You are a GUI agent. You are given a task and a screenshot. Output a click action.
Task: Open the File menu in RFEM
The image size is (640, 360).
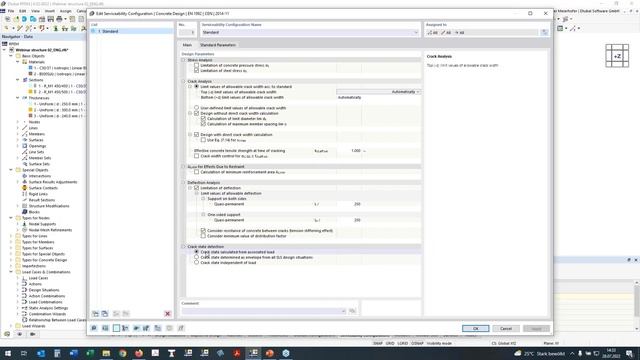(x=11, y=11)
